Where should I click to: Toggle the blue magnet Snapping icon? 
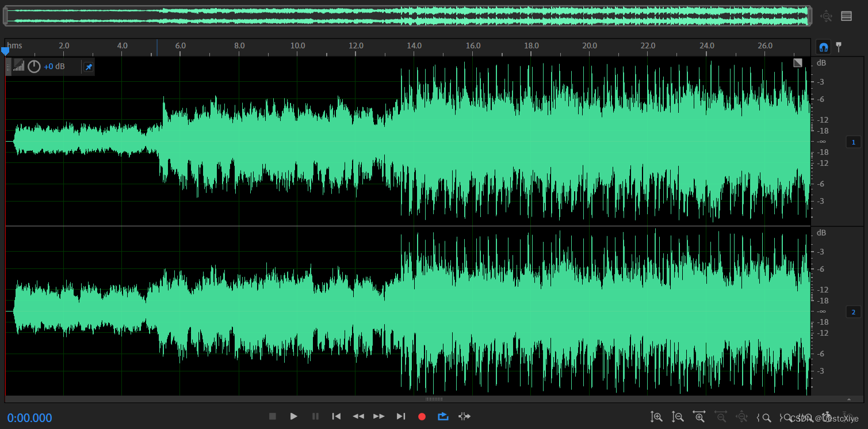point(823,47)
